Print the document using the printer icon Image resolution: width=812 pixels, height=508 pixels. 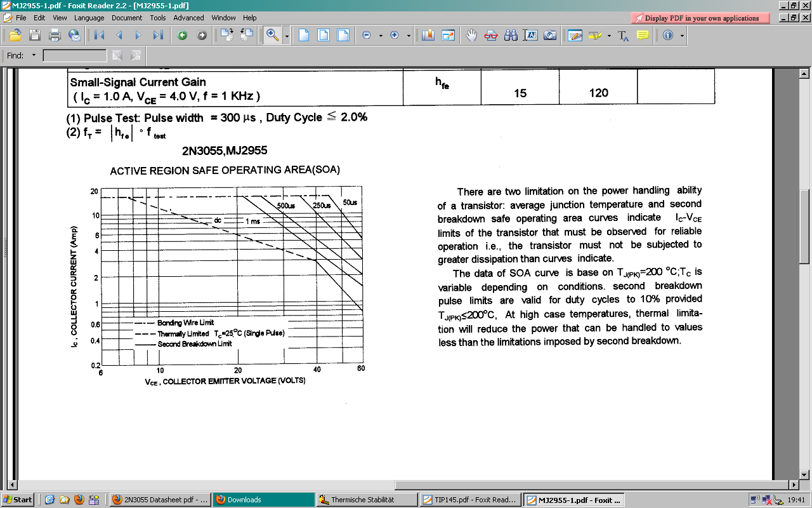click(55, 35)
